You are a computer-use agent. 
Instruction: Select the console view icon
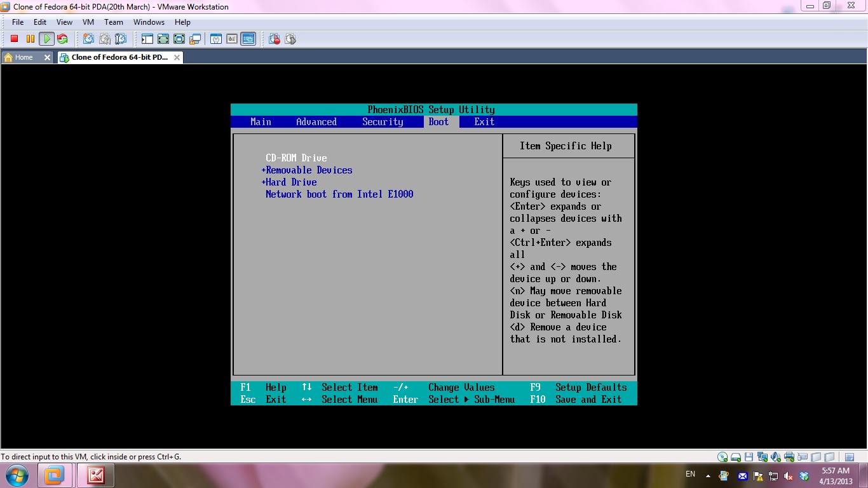pos(248,39)
